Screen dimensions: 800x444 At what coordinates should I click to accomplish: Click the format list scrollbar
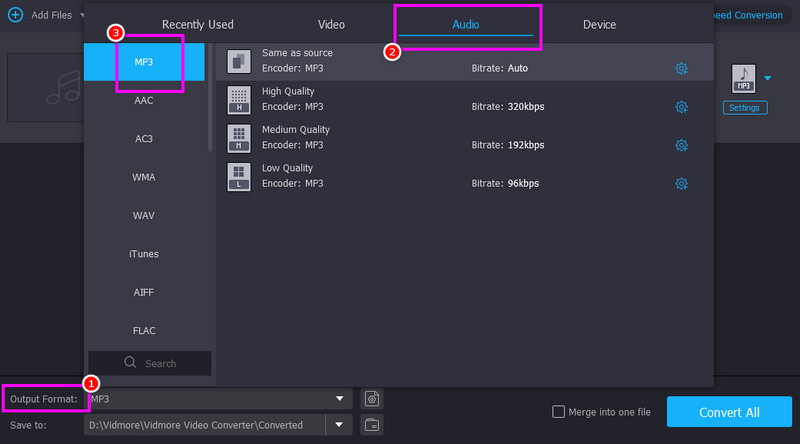coord(210,97)
